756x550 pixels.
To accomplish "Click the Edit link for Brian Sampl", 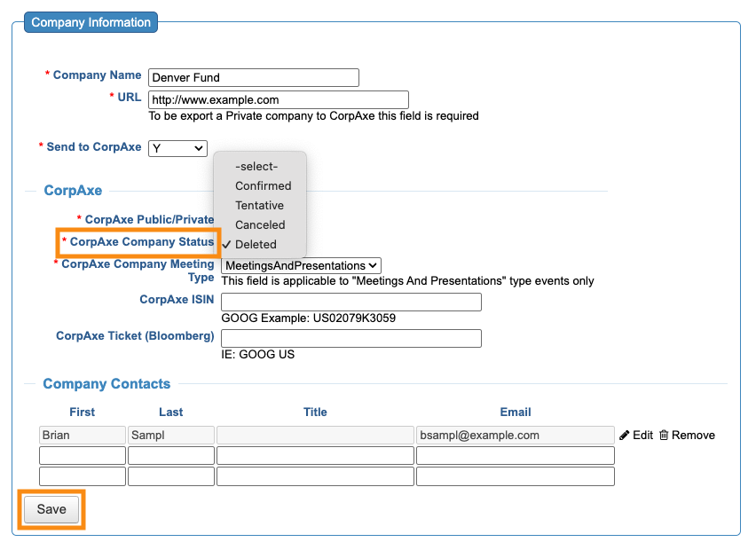I will (642, 435).
